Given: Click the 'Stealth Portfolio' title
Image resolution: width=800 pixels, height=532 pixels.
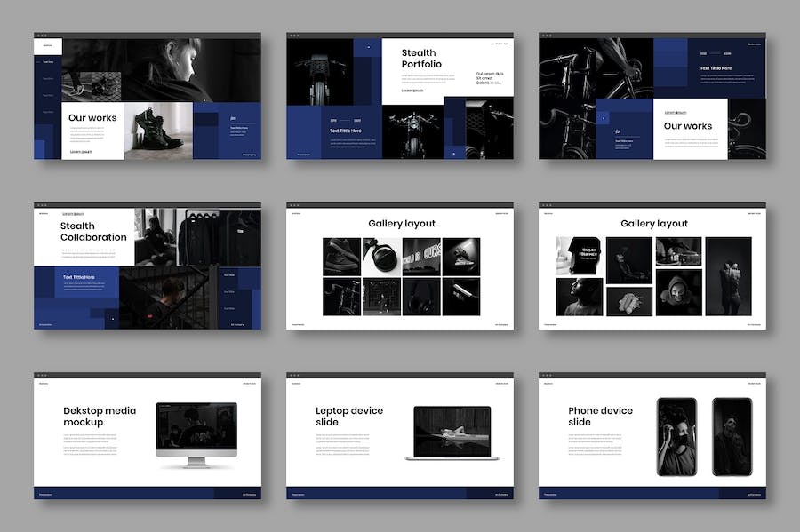Looking at the screenshot, I should click(419, 59).
